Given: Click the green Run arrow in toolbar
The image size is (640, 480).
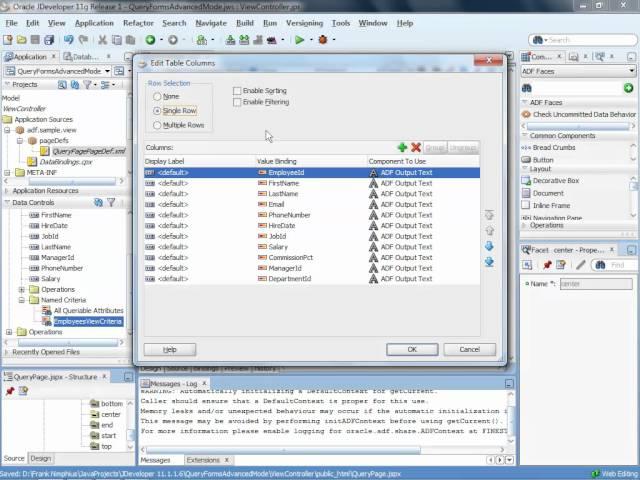Looking at the screenshot, I should tap(300, 40).
